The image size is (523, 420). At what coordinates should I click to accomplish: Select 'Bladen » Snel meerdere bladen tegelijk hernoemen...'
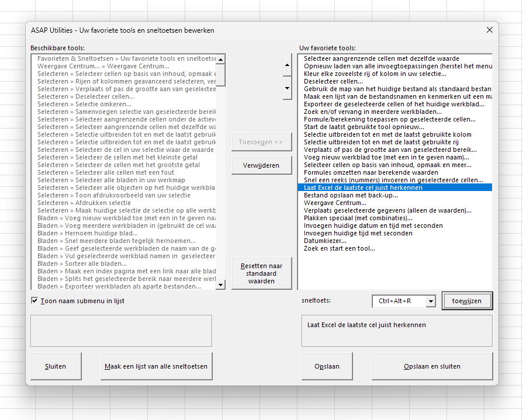[124, 241]
